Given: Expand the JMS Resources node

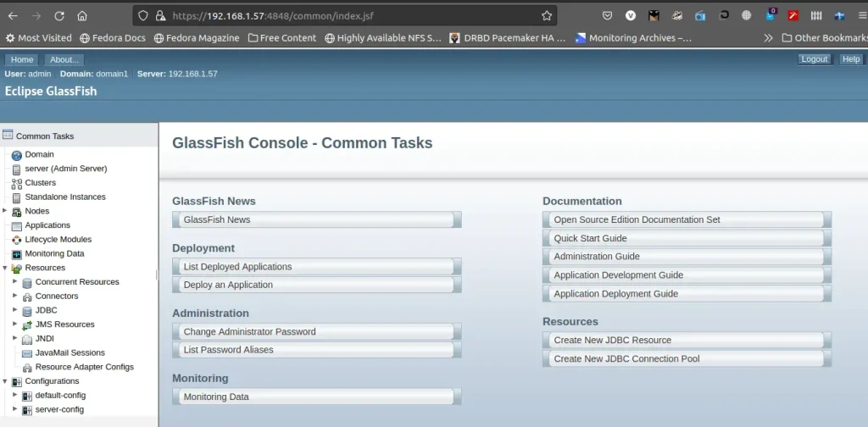Looking at the screenshot, I should (x=15, y=324).
